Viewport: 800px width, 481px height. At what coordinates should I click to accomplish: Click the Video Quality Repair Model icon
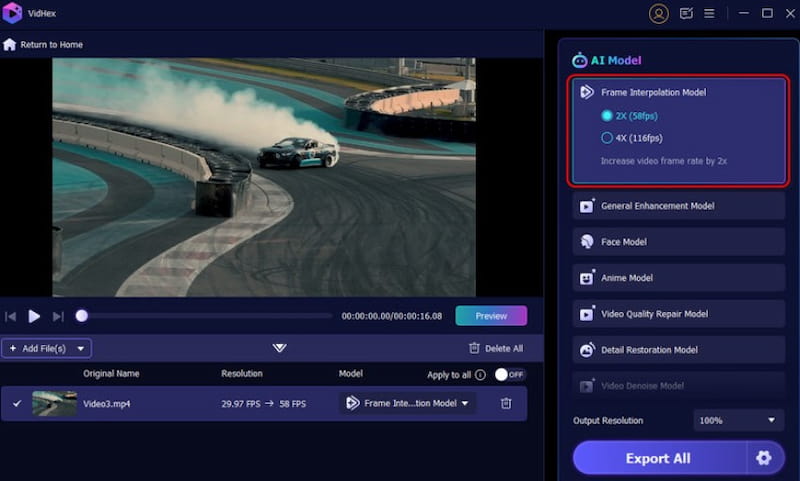(x=587, y=314)
